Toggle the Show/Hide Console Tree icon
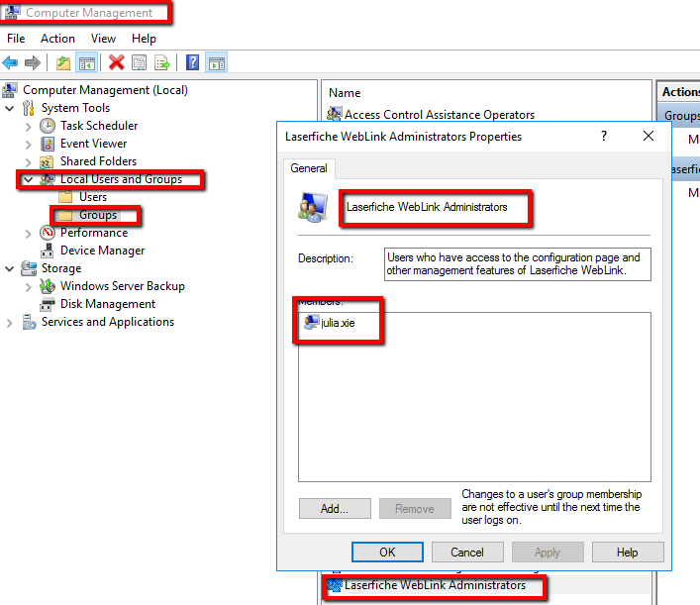Viewport: 700px width, 605px height. [86, 63]
